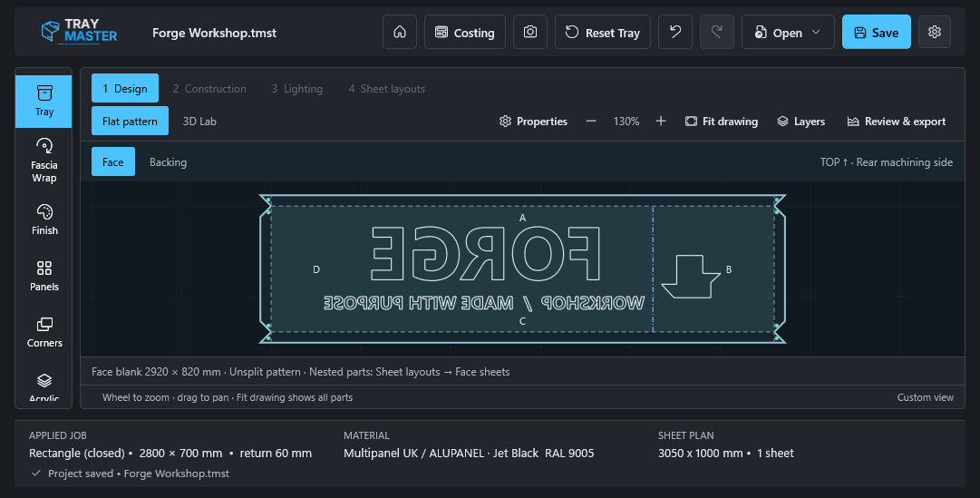Undo the last action
Image resolution: width=980 pixels, height=498 pixels.
675,32
